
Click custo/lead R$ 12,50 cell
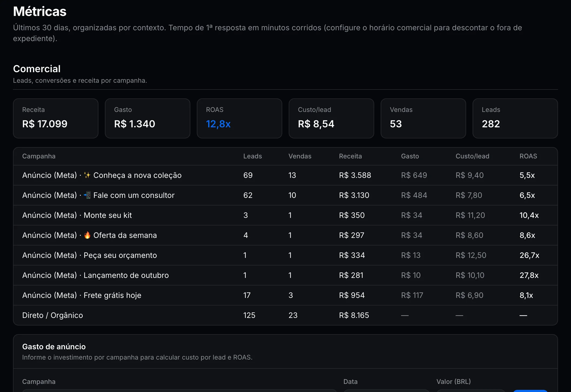[x=471, y=255]
